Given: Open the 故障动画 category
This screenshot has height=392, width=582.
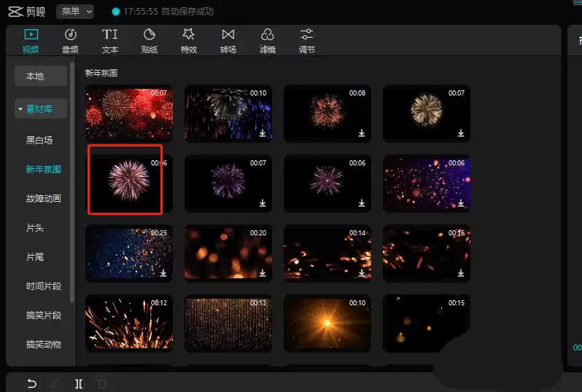Looking at the screenshot, I should point(44,198).
